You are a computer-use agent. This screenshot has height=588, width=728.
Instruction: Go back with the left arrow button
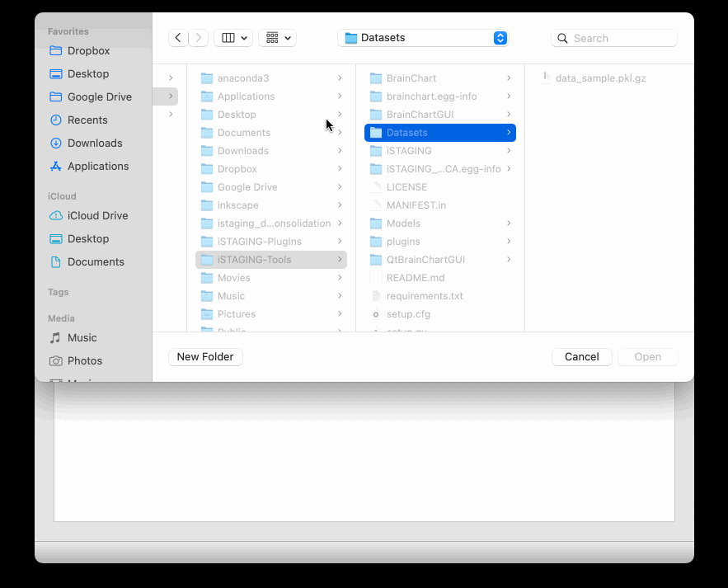(x=178, y=38)
